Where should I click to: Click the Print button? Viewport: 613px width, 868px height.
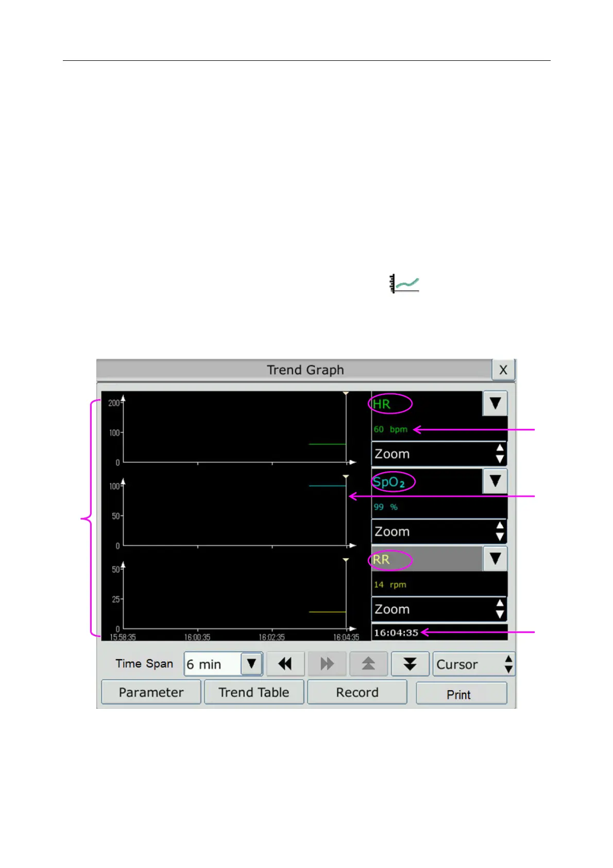click(x=462, y=694)
